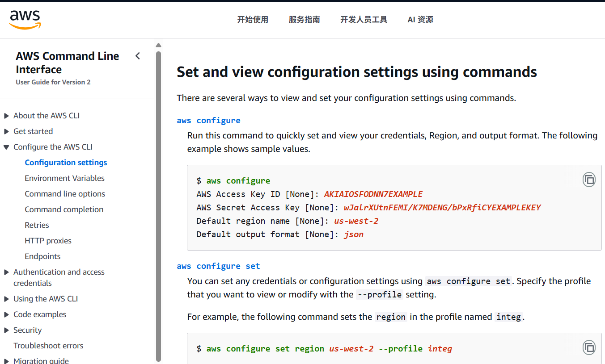
Task: Open Troubleshoot errors page
Action: pos(48,346)
